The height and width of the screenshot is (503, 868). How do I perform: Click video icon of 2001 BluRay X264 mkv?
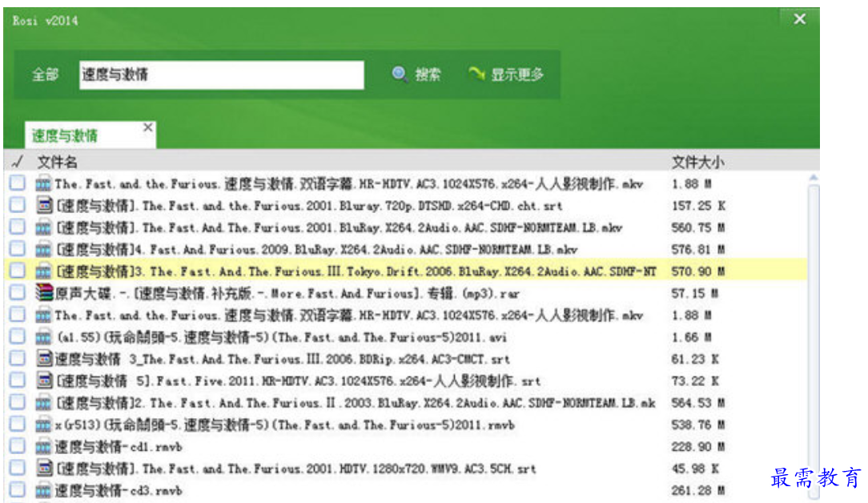pos(44,227)
